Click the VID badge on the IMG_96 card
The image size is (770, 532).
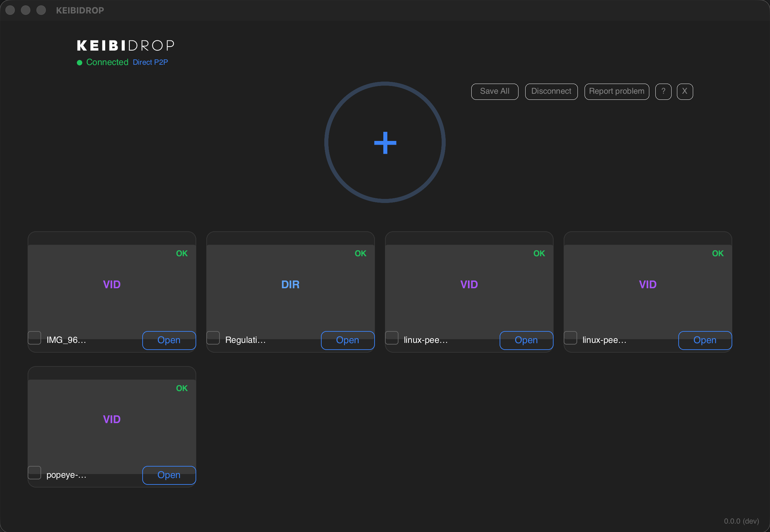click(x=112, y=284)
